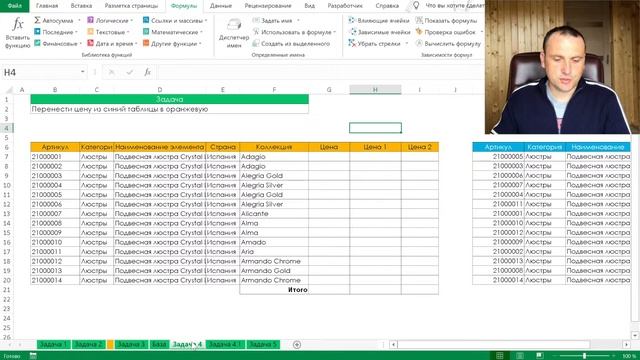Click the formula bar input area
The image size is (640, 360).
(320, 72)
